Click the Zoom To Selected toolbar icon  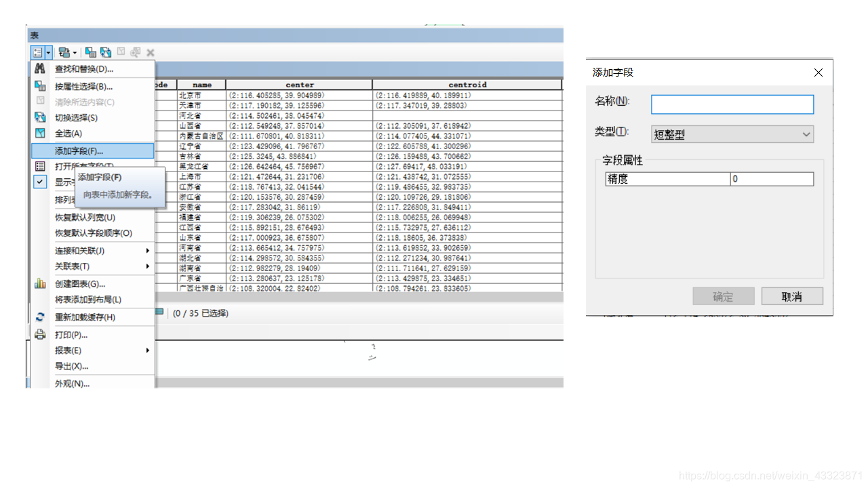[x=136, y=52]
